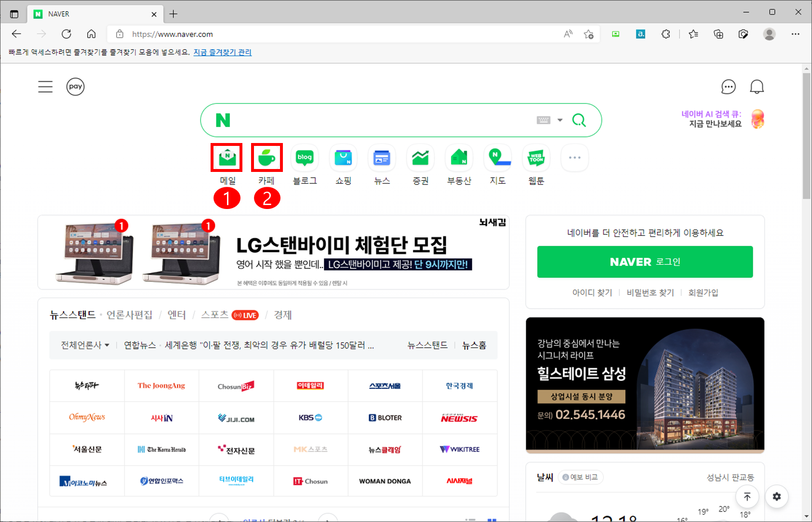Add this page to favorites star

coord(588,34)
